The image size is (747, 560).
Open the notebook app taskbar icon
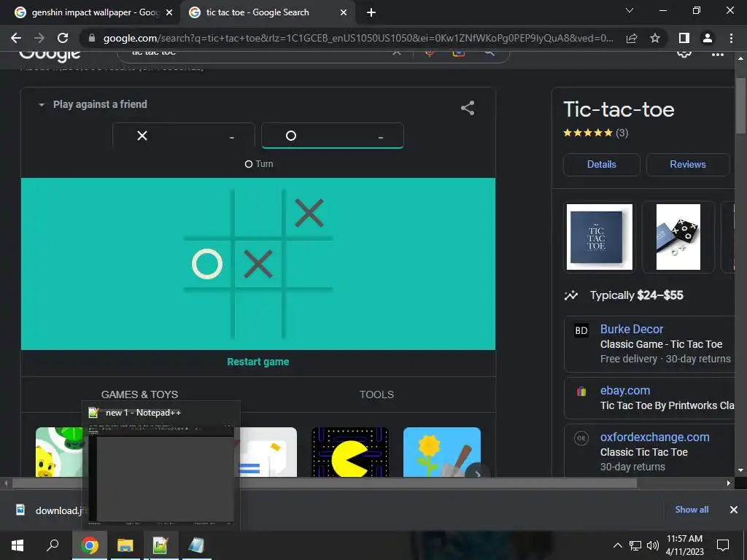pos(196,545)
